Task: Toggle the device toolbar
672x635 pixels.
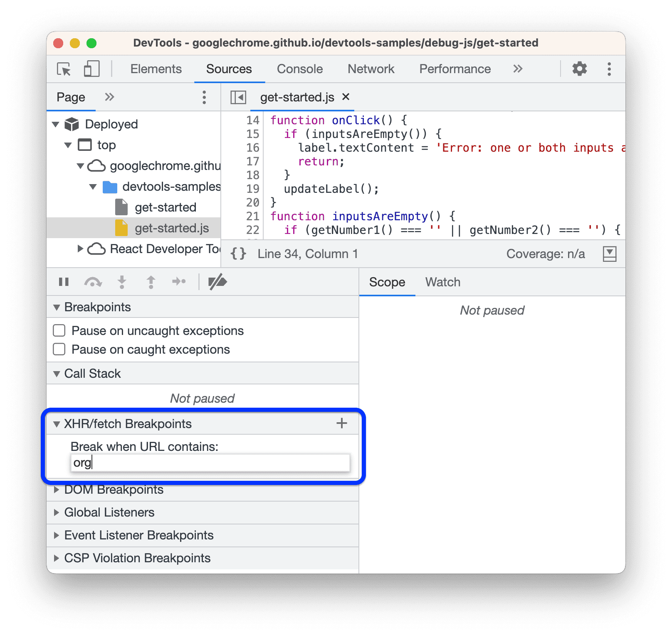Action: coord(91,69)
